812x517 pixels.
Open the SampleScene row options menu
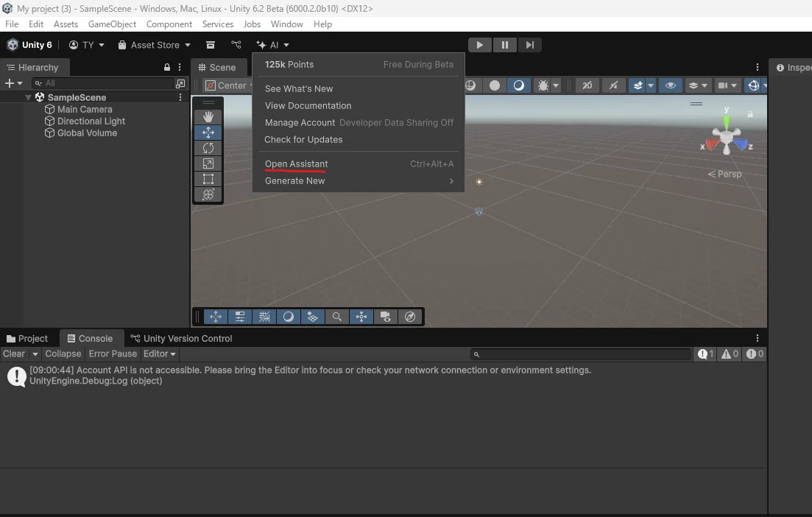click(180, 97)
